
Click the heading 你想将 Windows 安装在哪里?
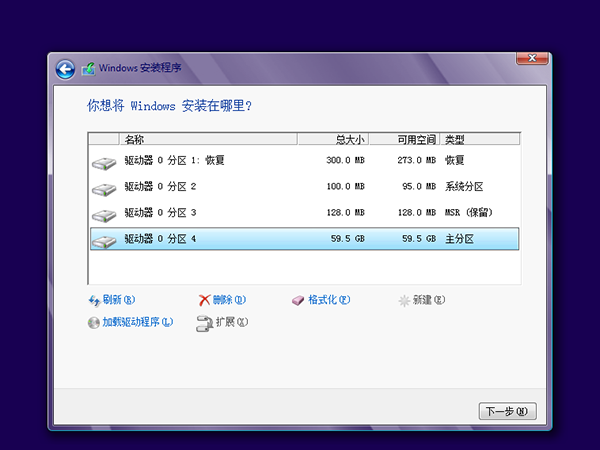(x=169, y=106)
